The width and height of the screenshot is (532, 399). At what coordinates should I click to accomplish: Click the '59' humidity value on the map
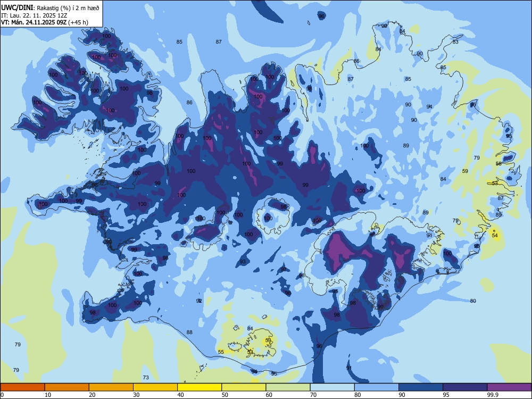coord(465,171)
